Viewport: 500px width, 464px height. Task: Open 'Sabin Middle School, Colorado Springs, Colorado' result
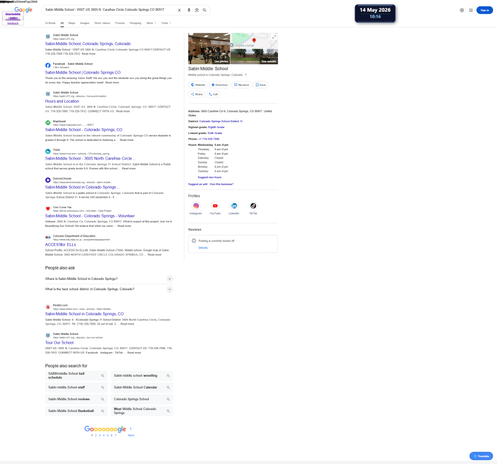coord(88,44)
